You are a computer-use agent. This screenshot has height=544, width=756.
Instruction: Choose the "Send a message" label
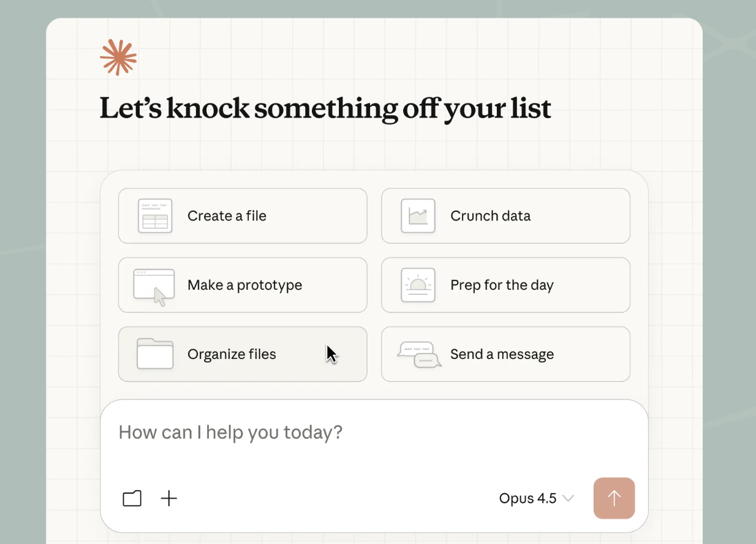point(502,354)
